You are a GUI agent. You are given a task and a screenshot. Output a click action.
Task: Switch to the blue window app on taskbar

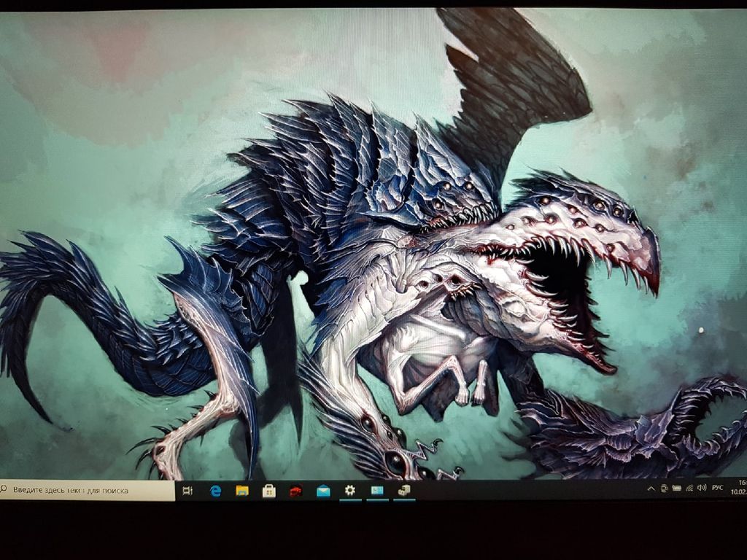(377, 491)
